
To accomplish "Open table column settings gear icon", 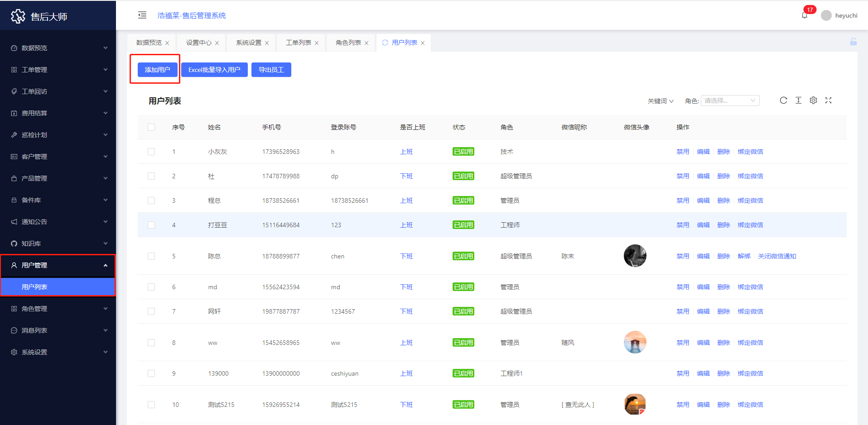I will click(813, 100).
